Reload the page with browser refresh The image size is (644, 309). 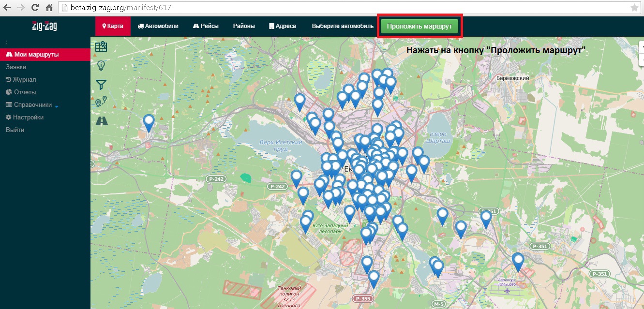click(35, 8)
